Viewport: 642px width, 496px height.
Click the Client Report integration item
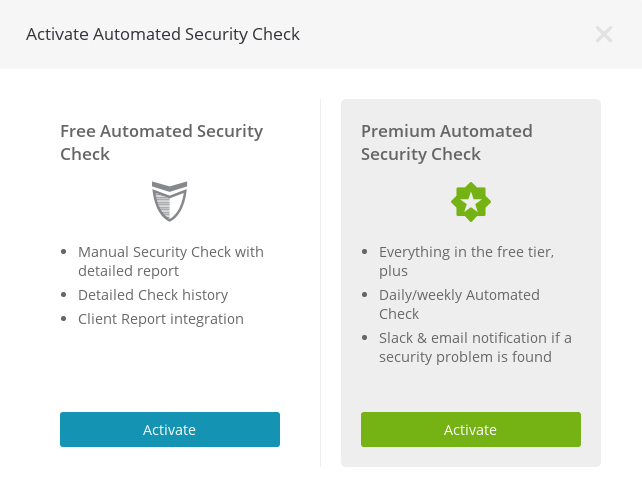pyautogui.click(x=161, y=319)
